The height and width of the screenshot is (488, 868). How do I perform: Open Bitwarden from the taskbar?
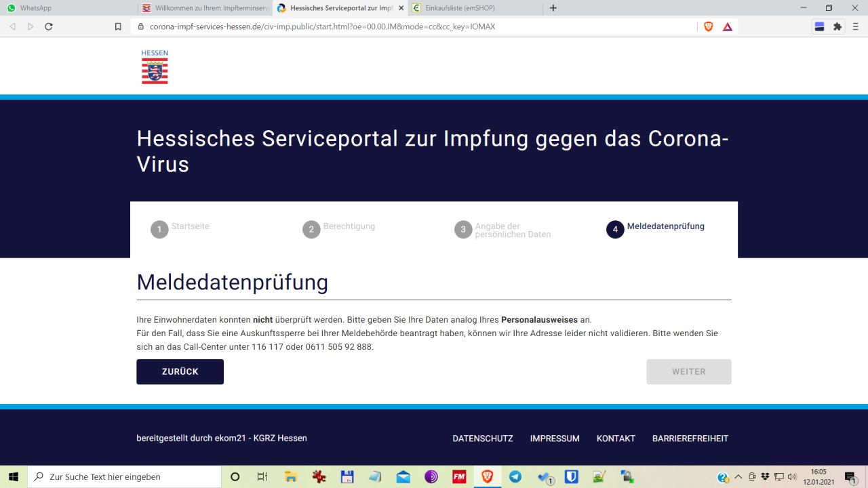[571, 476]
